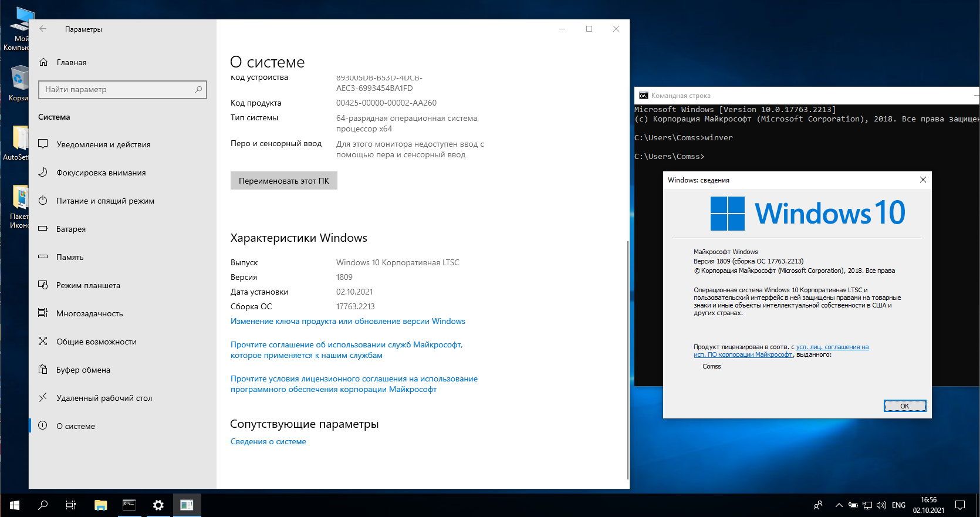Go back using the Settings back arrow
This screenshot has width=980, height=517.
tap(43, 29)
